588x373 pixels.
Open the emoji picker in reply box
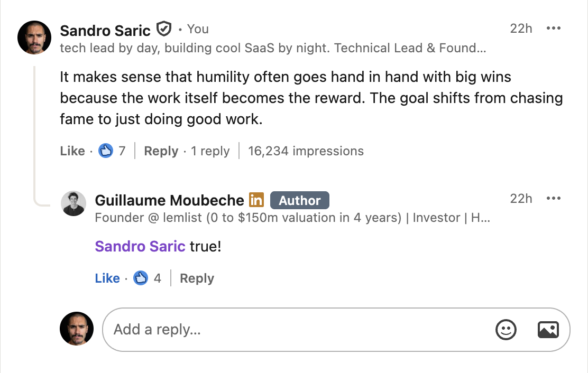click(506, 330)
